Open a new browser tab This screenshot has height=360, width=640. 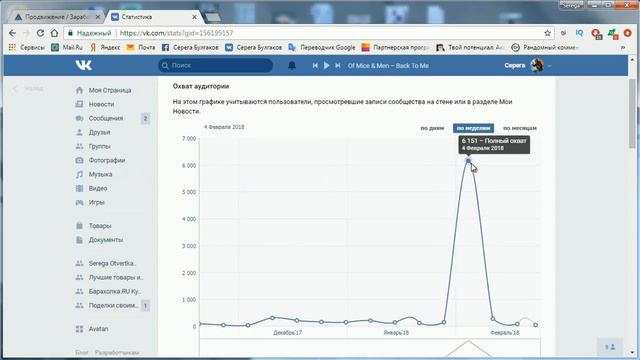[212, 17]
